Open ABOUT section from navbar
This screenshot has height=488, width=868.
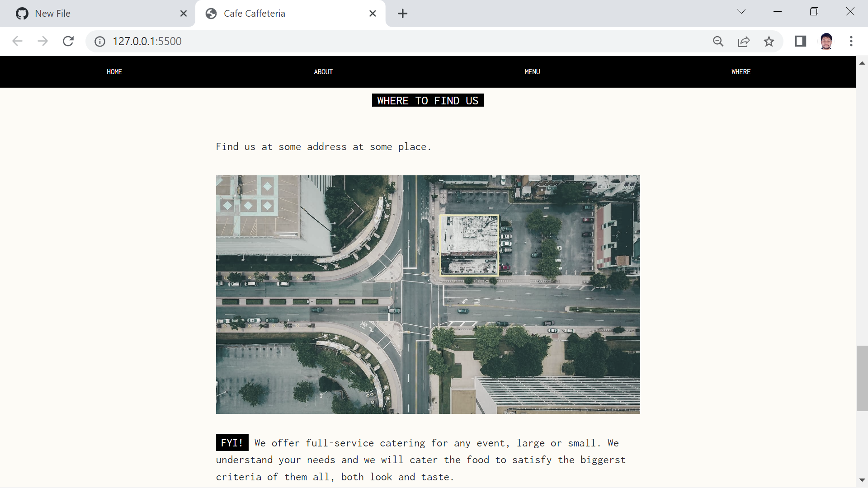[323, 72]
